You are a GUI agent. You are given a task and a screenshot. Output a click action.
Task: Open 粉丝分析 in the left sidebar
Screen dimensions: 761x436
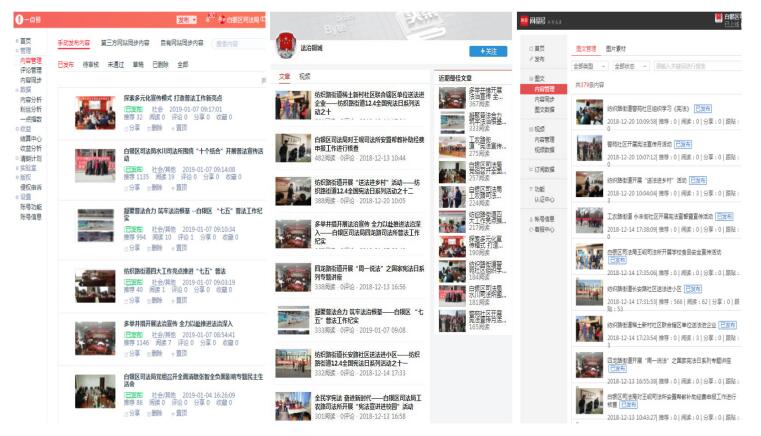pos(31,109)
